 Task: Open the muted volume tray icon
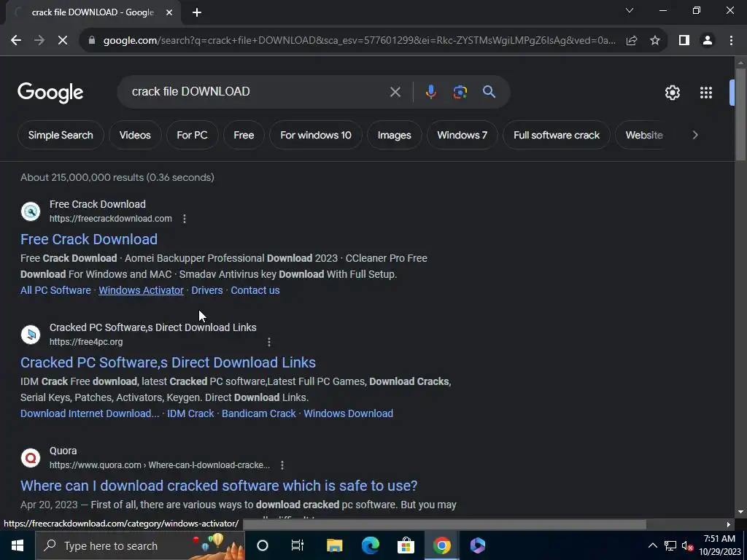point(687,545)
